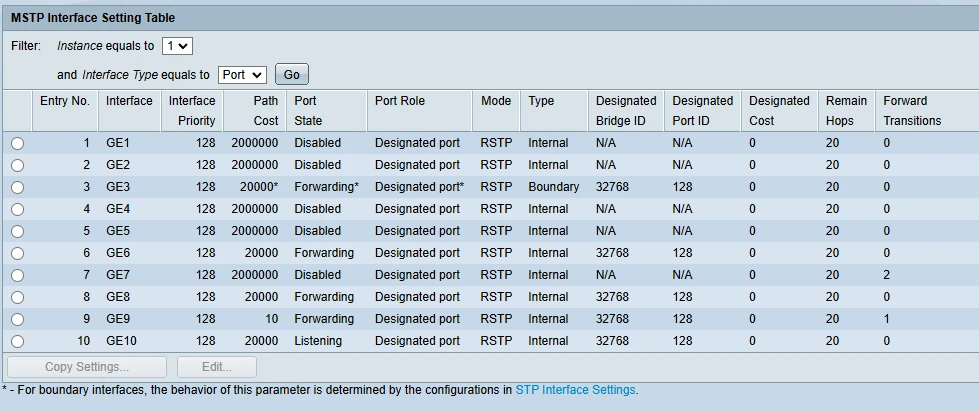979x411 pixels.
Task: Click the Designated port* role cell
Action: tap(420, 187)
